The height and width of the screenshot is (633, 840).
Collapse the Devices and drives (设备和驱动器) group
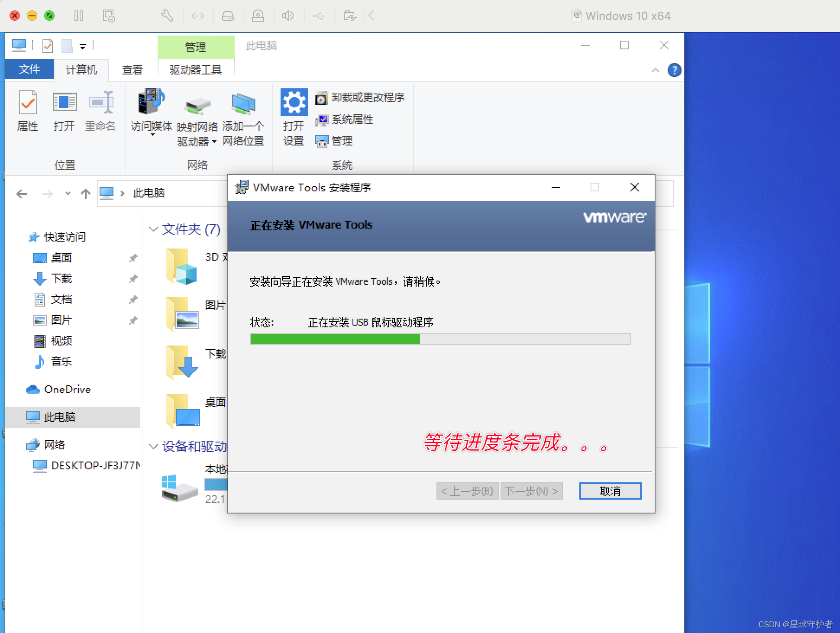(x=153, y=446)
